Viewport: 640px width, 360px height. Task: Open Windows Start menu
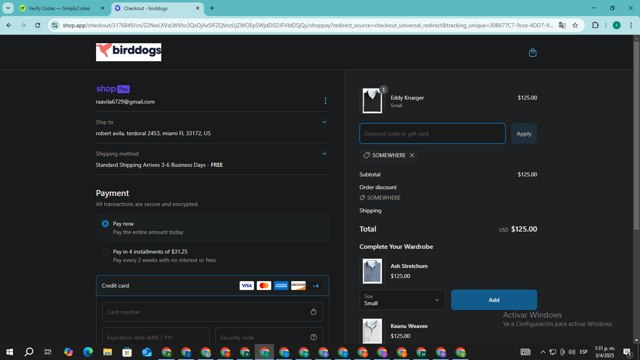pyautogui.click(x=9, y=352)
